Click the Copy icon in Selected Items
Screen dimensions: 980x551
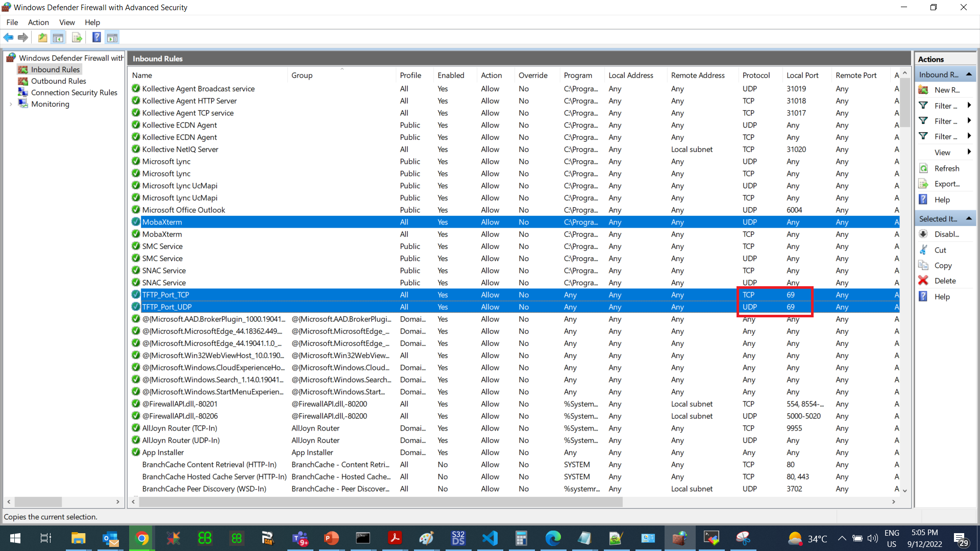coord(923,265)
